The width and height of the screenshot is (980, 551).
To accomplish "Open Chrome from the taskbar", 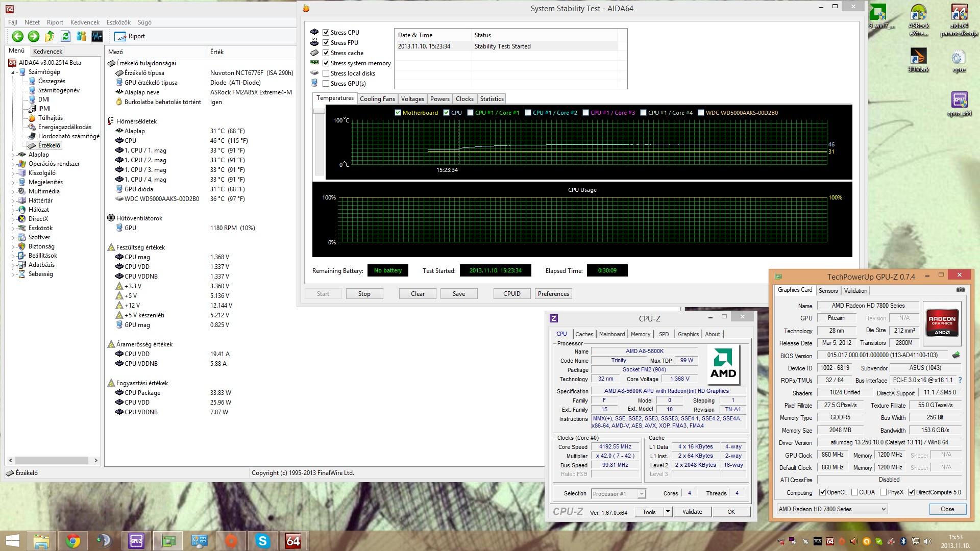I will tap(72, 541).
